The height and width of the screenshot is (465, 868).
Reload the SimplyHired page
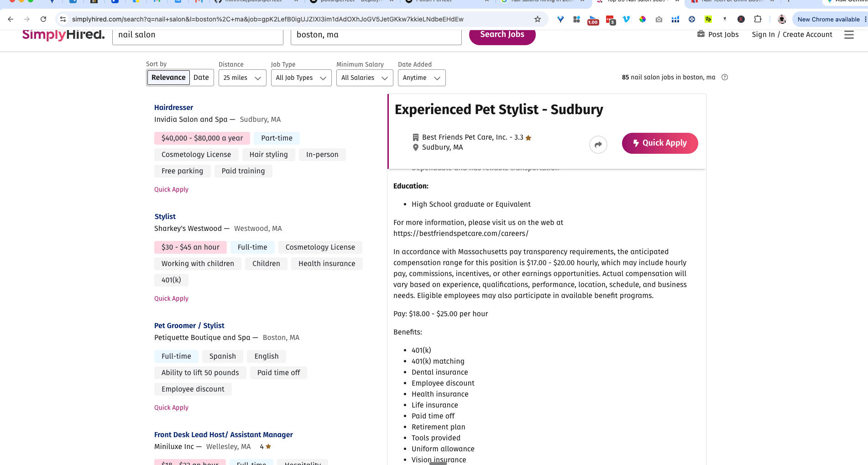(43, 19)
